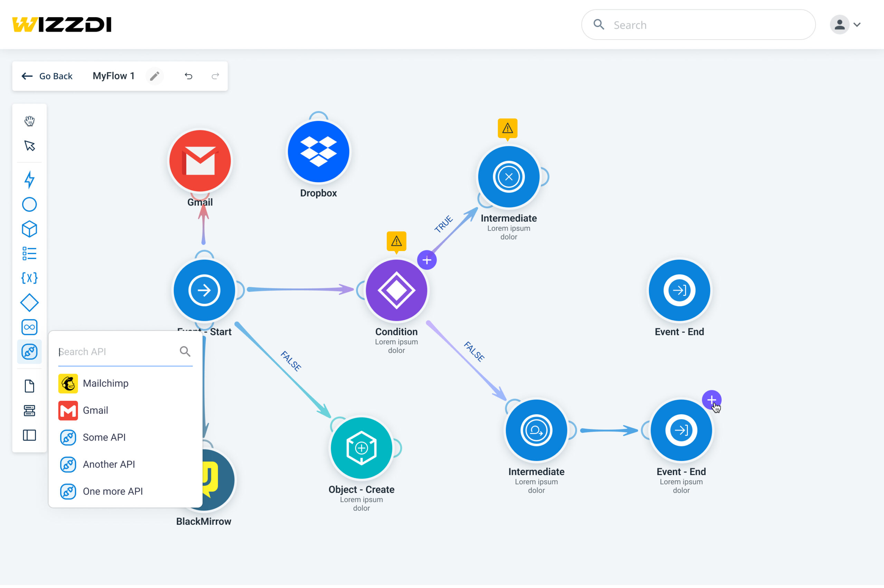The height and width of the screenshot is (588, 884).
Task: Click plus button on lower Event - End
Action: point(711,400)
